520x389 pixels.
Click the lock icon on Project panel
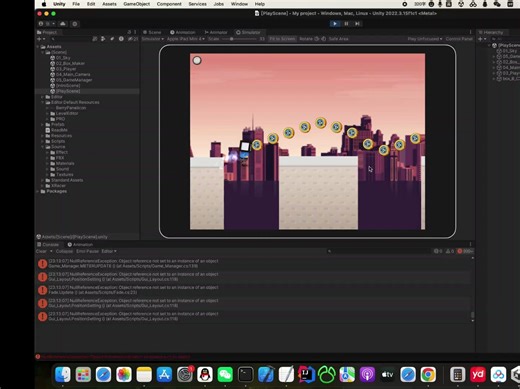pos(129,32)
